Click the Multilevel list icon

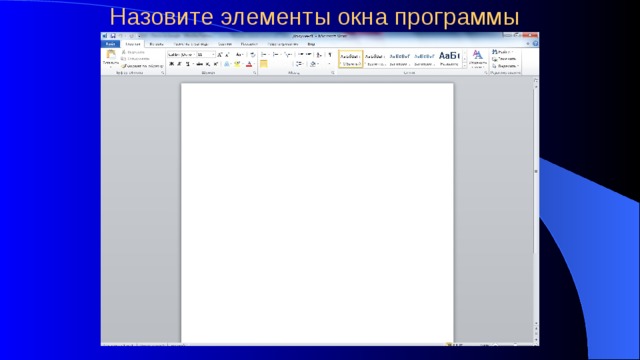coord(288,55)
